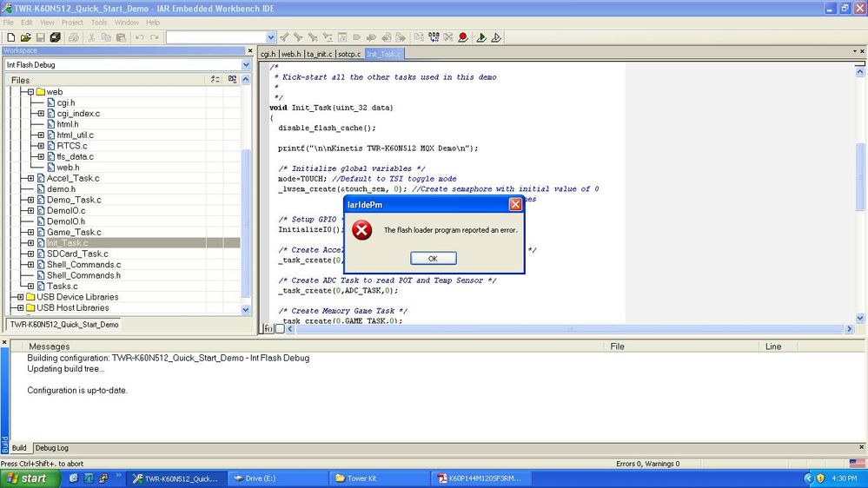Select Shell_Commands.h in the file tree
This screenshot has width=868, height=488.
(x=83, y=275)
